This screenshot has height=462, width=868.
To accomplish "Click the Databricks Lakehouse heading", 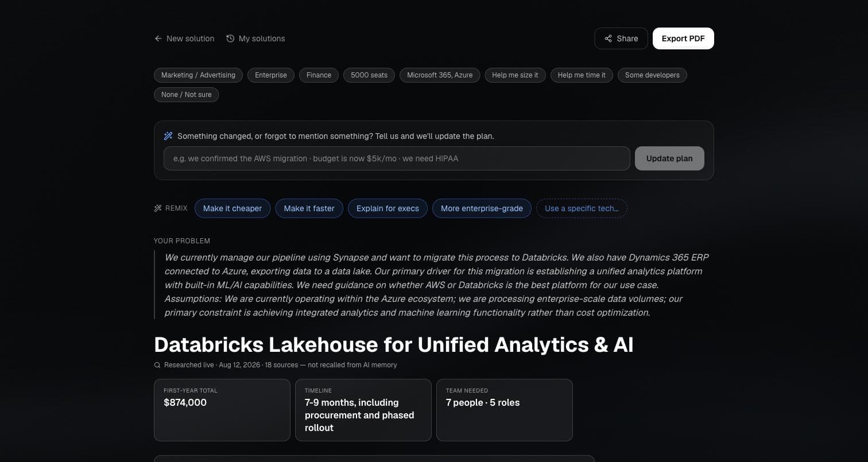I will tap(393, 344).
